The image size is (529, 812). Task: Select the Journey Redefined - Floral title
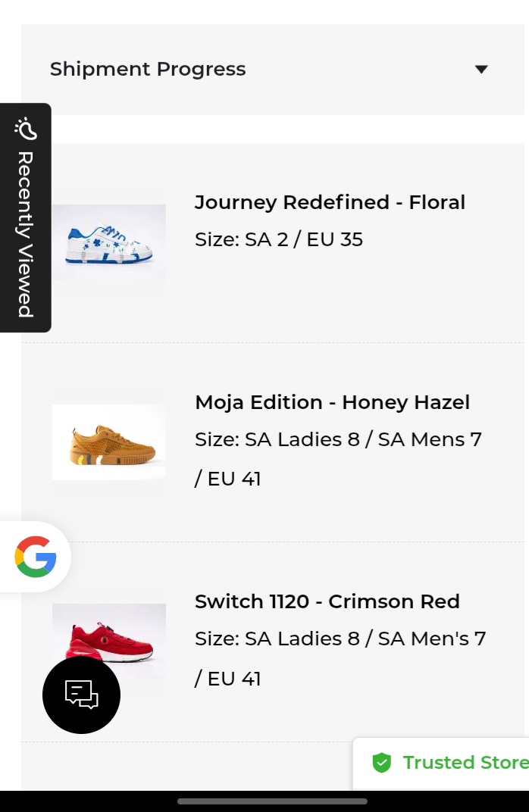tap(330, 203)
